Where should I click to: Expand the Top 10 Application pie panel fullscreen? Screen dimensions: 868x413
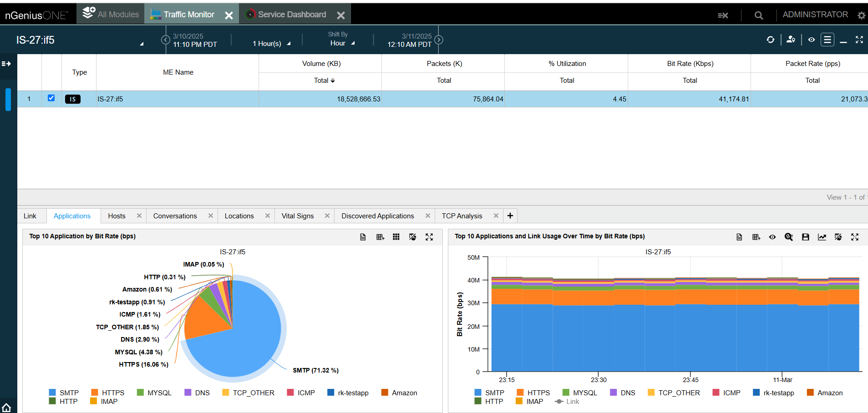(x=429, y=237)
